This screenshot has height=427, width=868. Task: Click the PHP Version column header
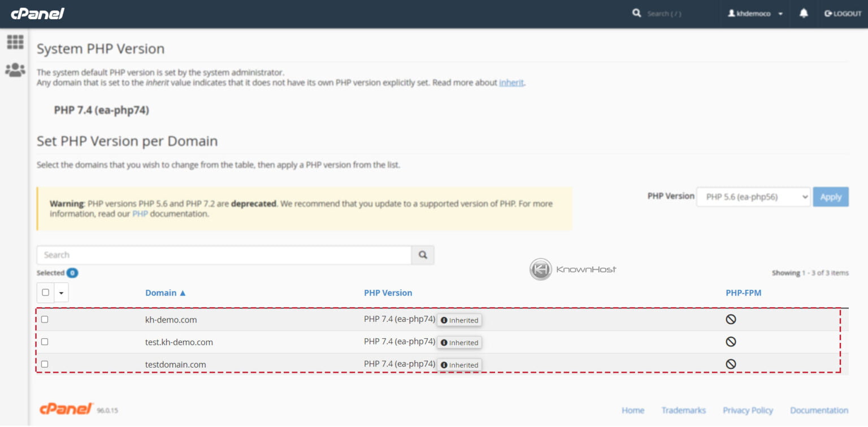388,293
